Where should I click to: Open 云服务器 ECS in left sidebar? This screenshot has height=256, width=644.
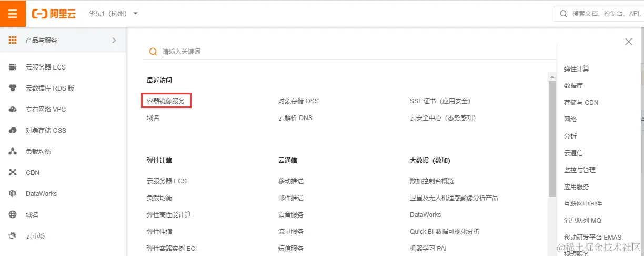pos(46,67)
